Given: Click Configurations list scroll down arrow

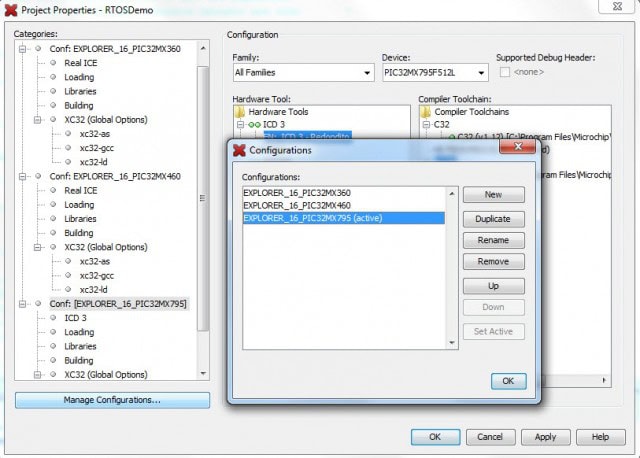Looking at the screenshot, I should 452,342.
